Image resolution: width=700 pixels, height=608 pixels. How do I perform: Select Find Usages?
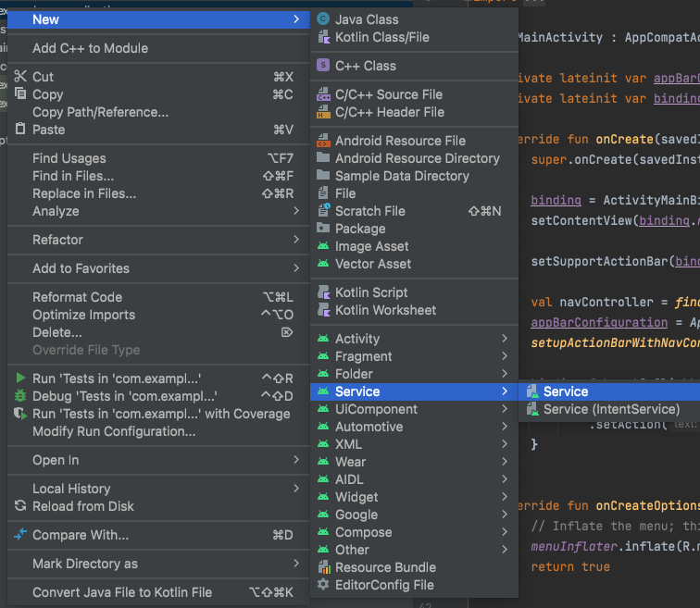[158, 158]
